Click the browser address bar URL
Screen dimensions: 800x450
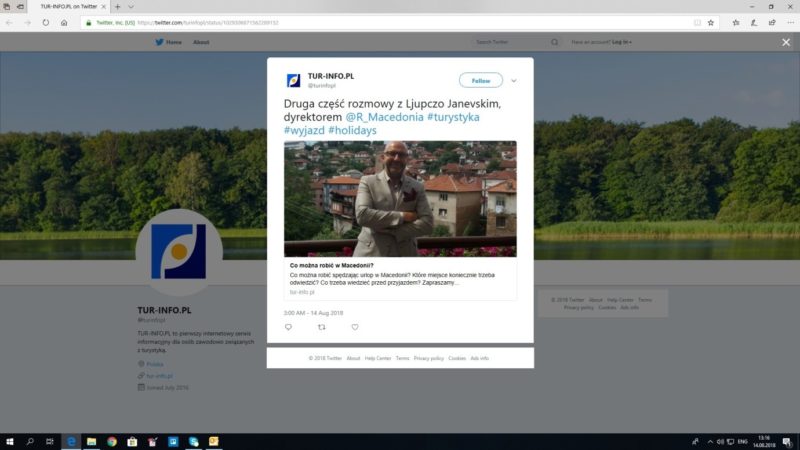tap(208, 22)
